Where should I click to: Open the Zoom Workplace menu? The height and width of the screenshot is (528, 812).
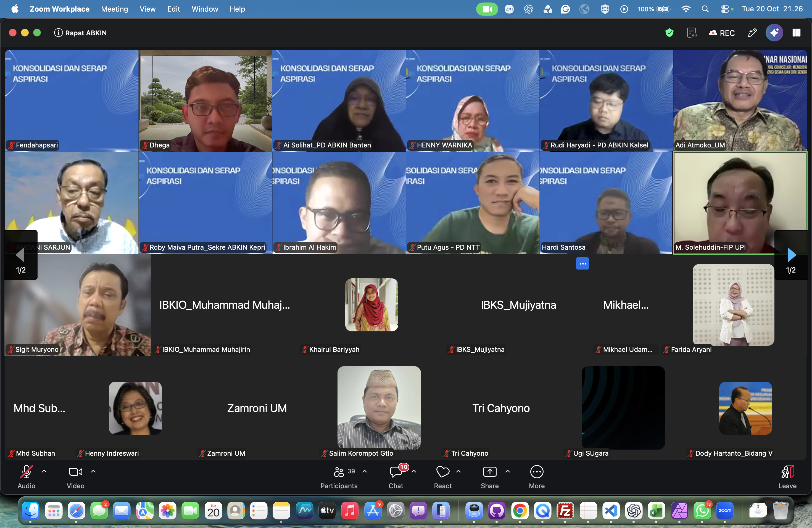click(60, 9)
